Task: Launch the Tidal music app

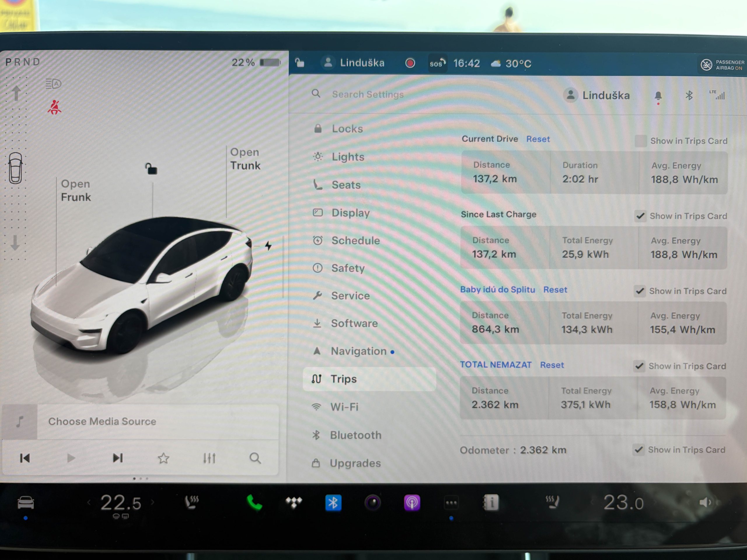Action: [294, 502]
